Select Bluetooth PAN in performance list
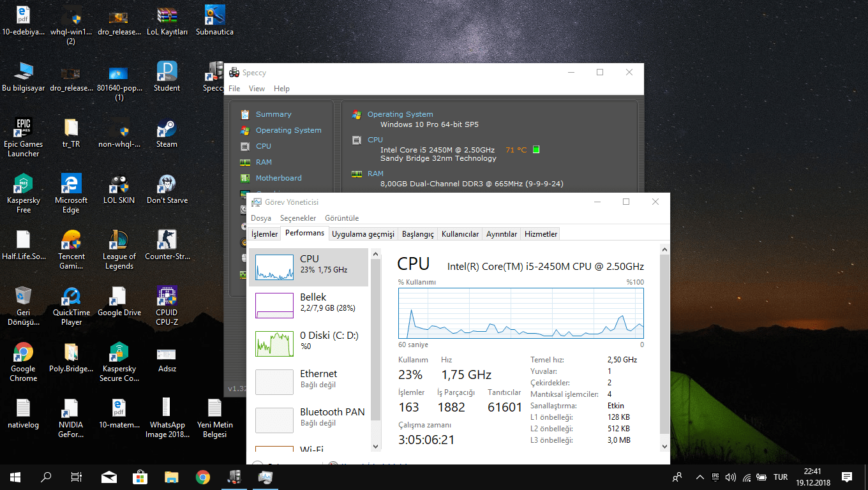 (x=309, y=420)
